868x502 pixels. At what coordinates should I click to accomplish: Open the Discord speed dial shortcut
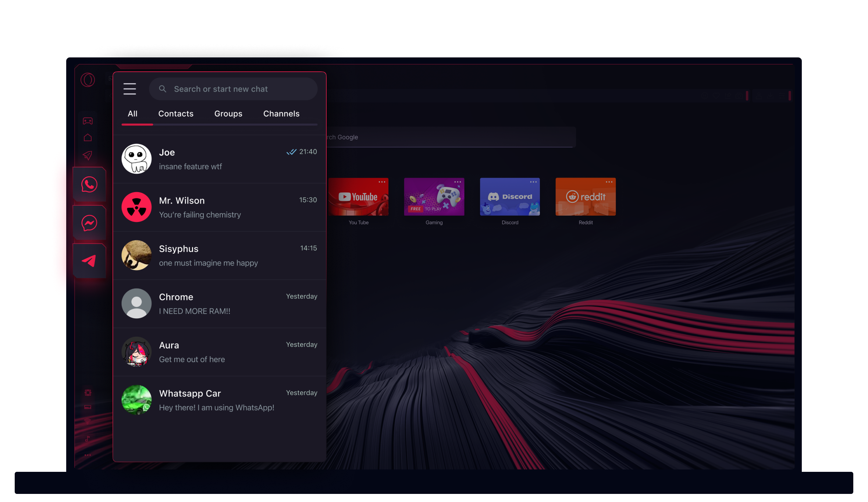(x=510, y=197)
